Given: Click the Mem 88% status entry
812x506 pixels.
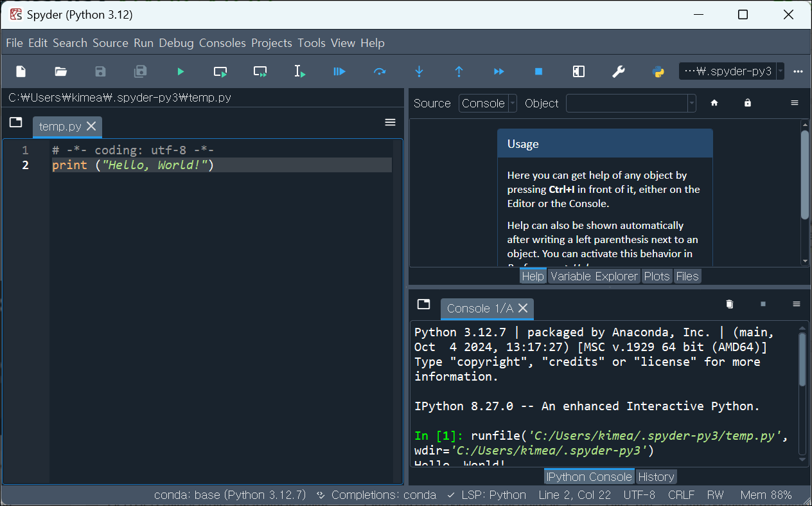Looking at the screenshot, I should 766,495.
